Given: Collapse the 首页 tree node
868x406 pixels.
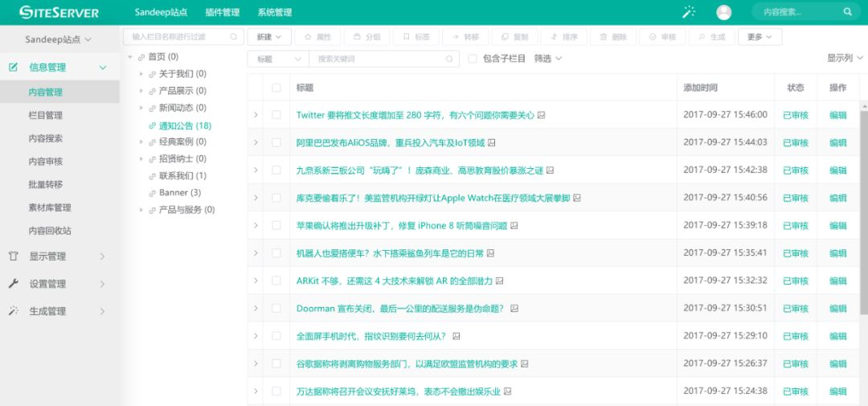Looking at the screenshot, I should tap(130, 57).
